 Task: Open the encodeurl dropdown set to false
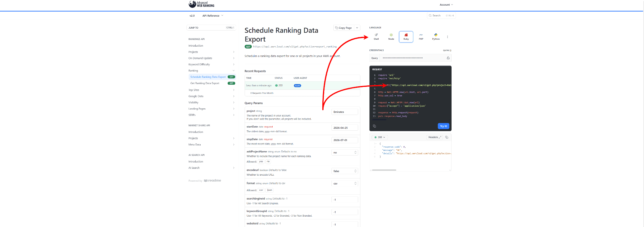[x=345, y=171]
